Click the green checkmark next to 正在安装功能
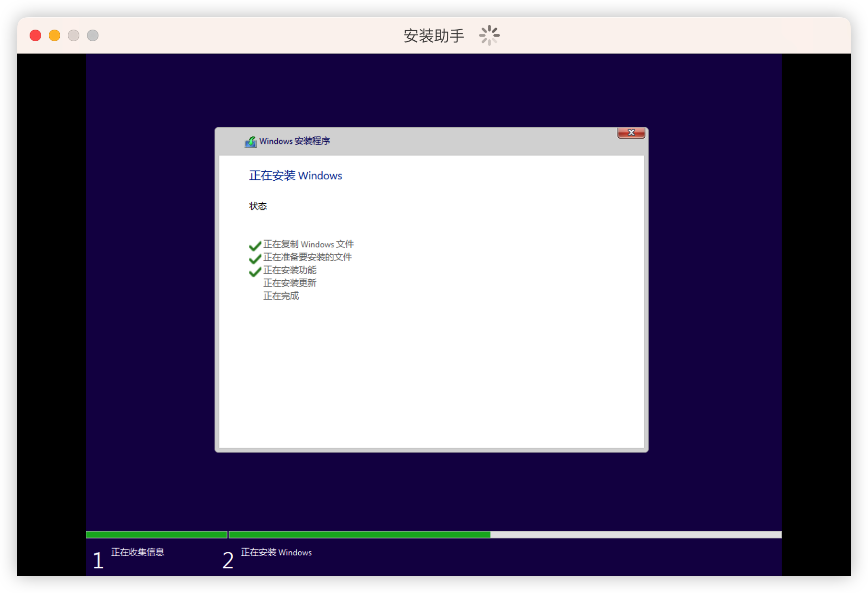 (x=255, y=272)
